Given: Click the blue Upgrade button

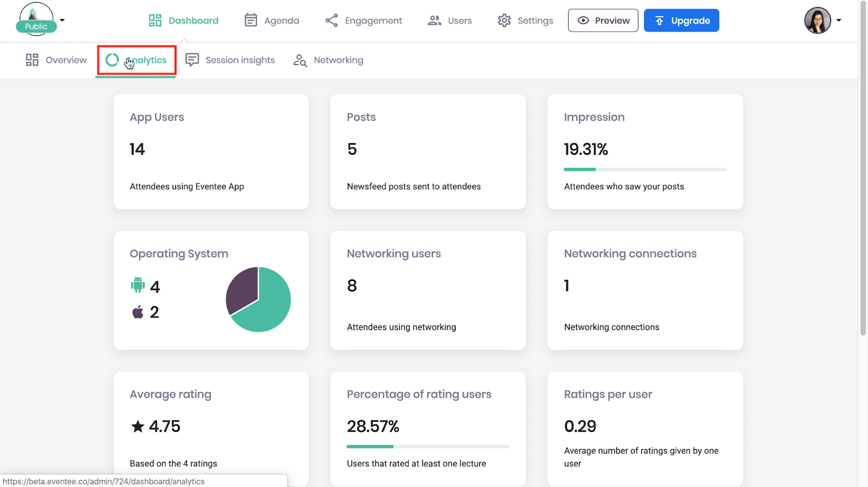Looking at the screenshot, I should [681, 21].
